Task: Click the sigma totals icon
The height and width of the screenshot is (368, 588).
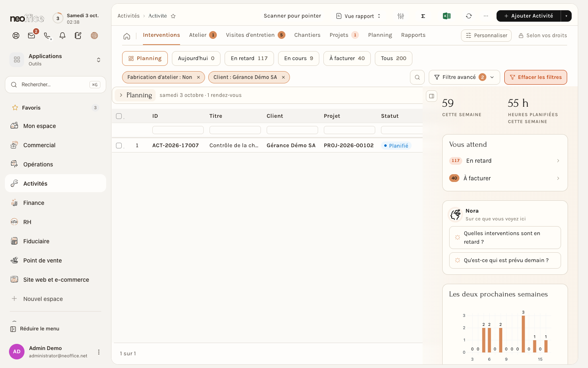Action: point(423,16)
